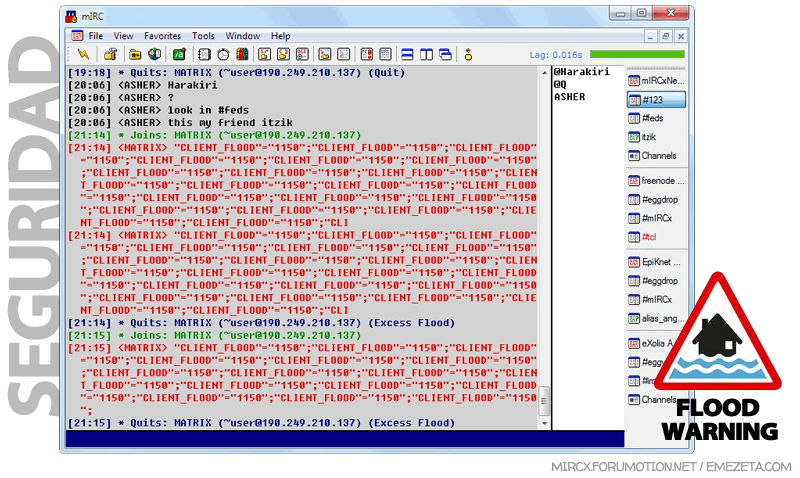
Task: Open the Favorites folder icon in toolbar
Action: click(135, 54)
